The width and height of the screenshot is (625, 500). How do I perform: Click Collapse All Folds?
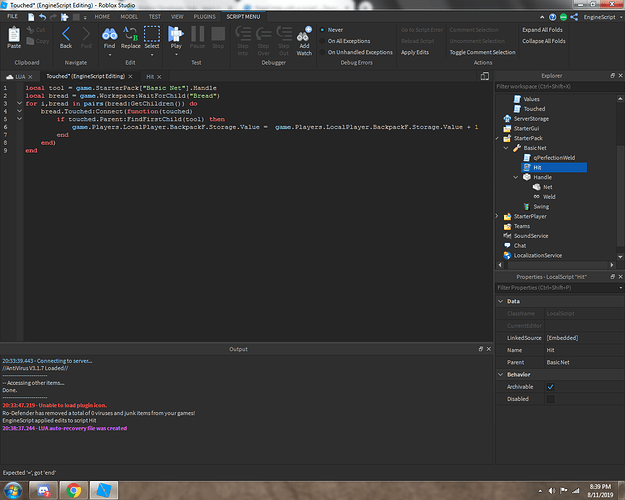point(544,41)
